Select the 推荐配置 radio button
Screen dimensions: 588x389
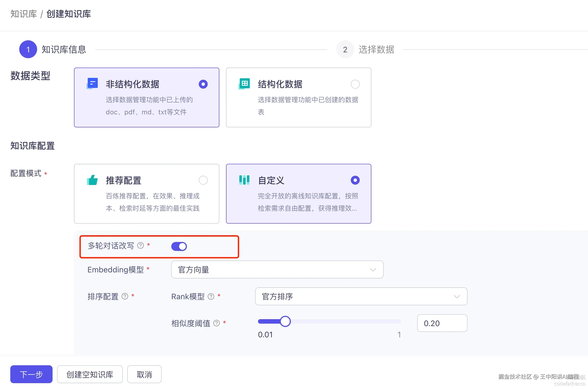pyautogui.click(x=203, y=180)
